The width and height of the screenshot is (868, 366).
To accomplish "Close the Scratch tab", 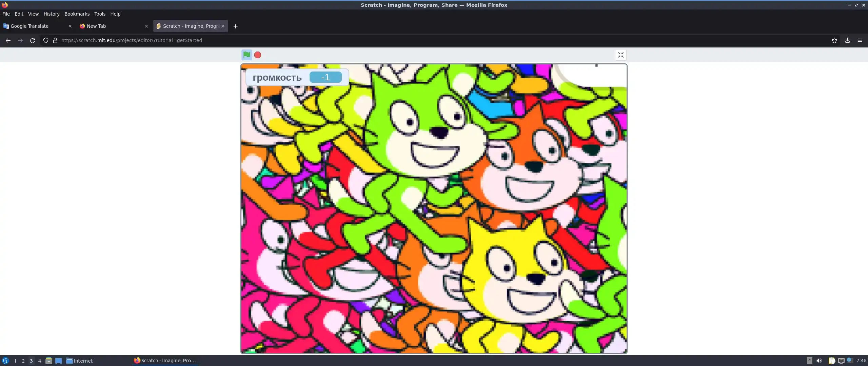I will (x=223, y=26).
